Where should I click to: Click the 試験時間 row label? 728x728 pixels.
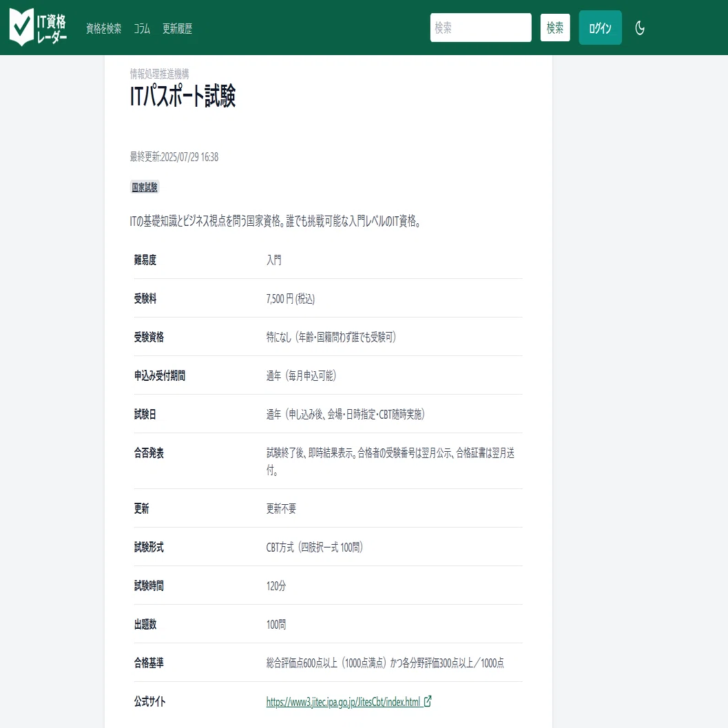(149, 585)
